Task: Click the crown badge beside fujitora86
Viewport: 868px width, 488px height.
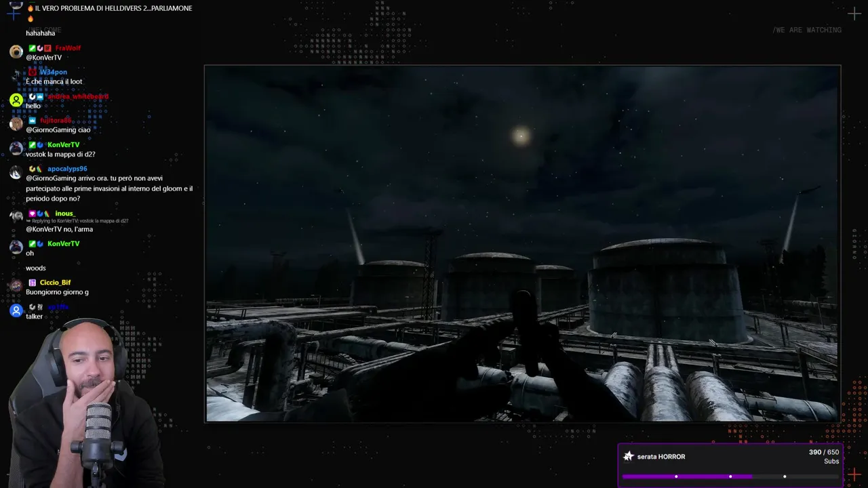Action: coord(32,121)
